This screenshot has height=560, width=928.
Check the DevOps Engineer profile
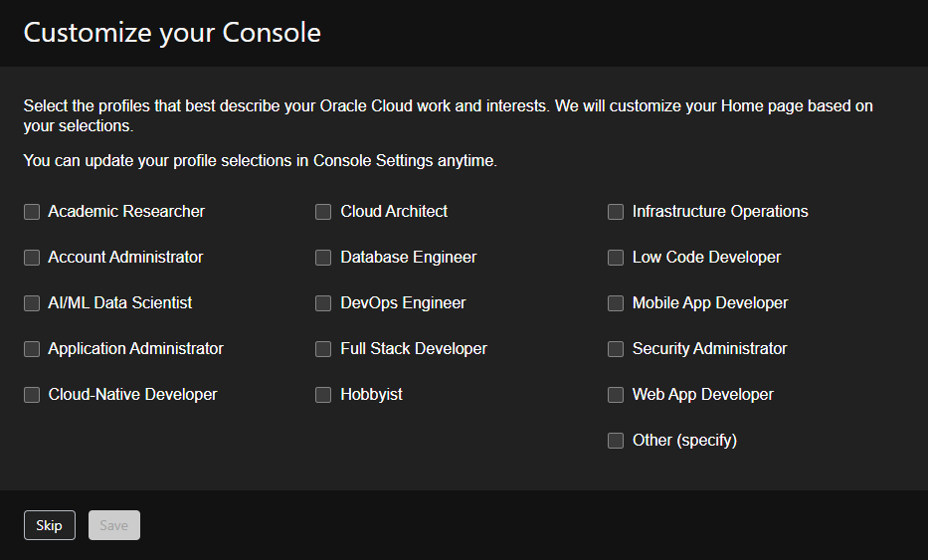point(323,303)
